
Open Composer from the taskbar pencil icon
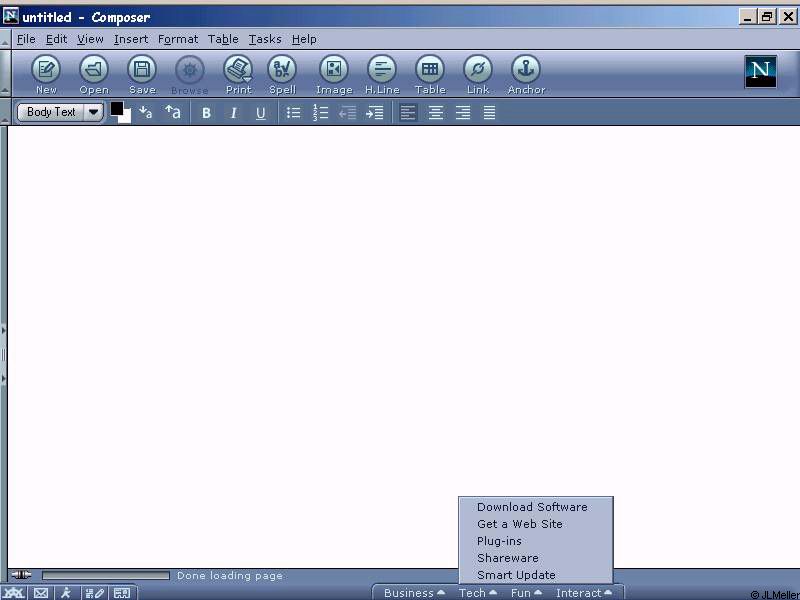click(x=95, y=593)
